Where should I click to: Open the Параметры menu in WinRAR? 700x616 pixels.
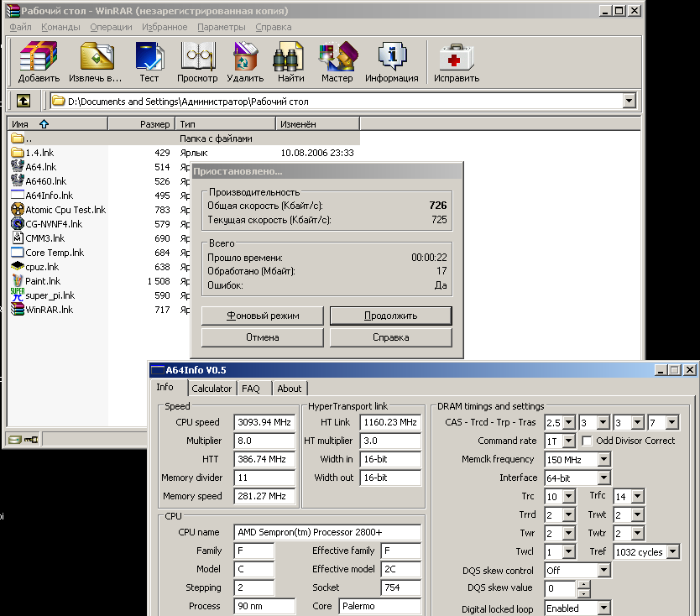coord(222,26)
